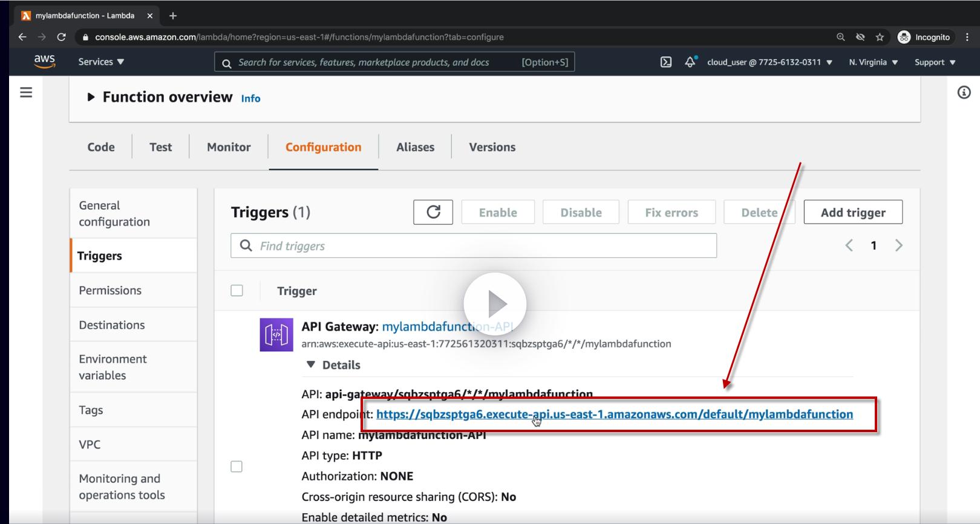Open the cloud_user account dropdown
The height and width of the screenshot is (524, 980).
tap(769, 62)
